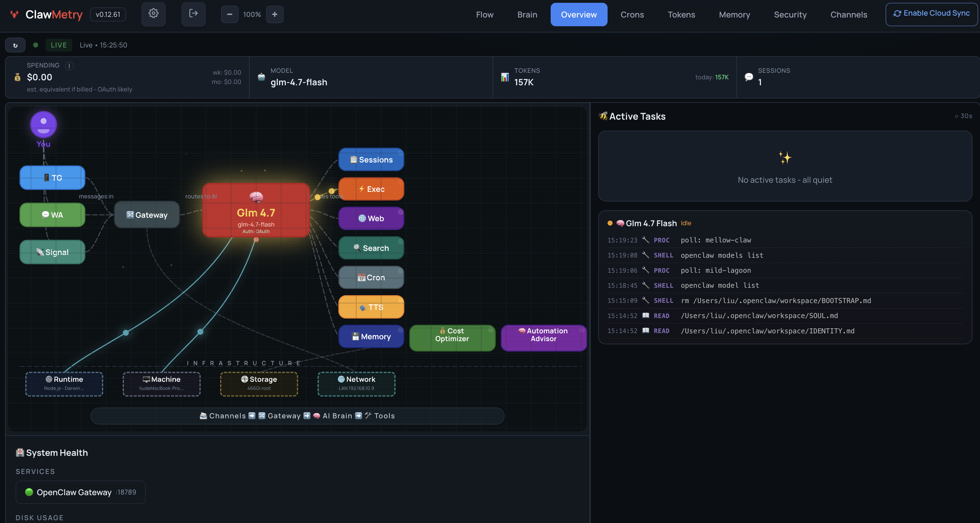This screenshot has height=523, width=980.
Task: Click the Cost Optimizer node
Action: pyautogui.click(x=452, y=337)
